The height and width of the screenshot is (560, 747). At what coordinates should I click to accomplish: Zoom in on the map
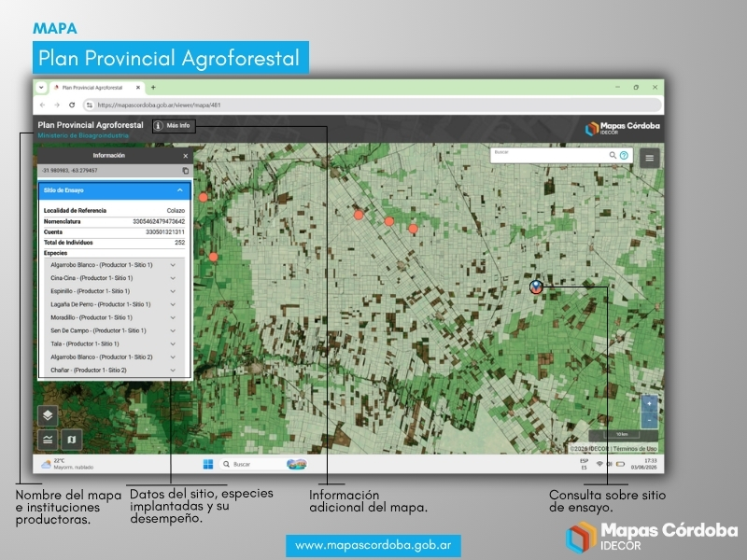point(649,404)
